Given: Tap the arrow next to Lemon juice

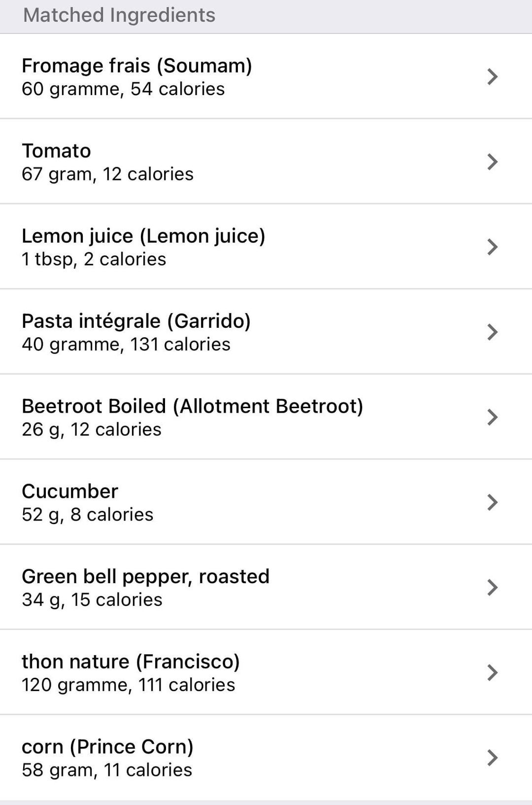Looking at the screenshot, I should pyautogui.click(x=492, y=247).
